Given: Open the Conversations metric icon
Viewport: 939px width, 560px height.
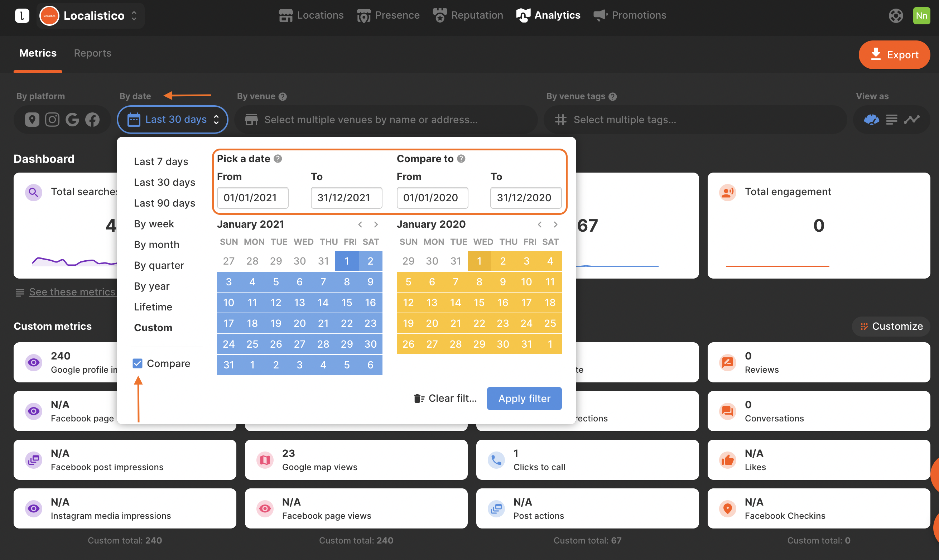Looking at the screenshot, I should click(728, 411).
